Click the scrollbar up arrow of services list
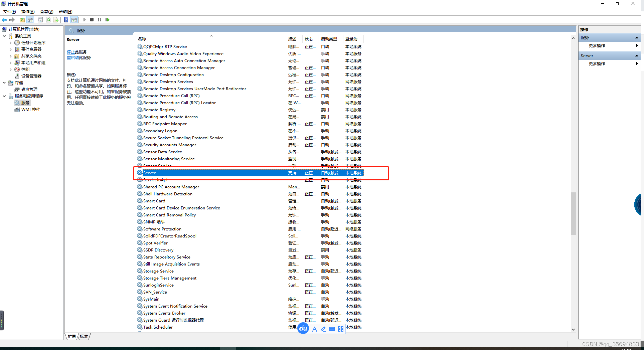 [573, 38]
